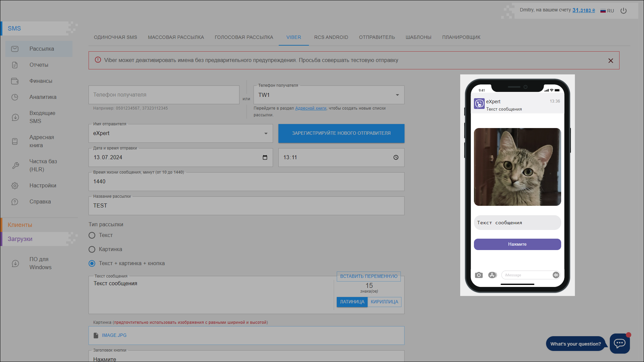
Task: Open Аналитика pie chart icon
Action: (15, 97)
